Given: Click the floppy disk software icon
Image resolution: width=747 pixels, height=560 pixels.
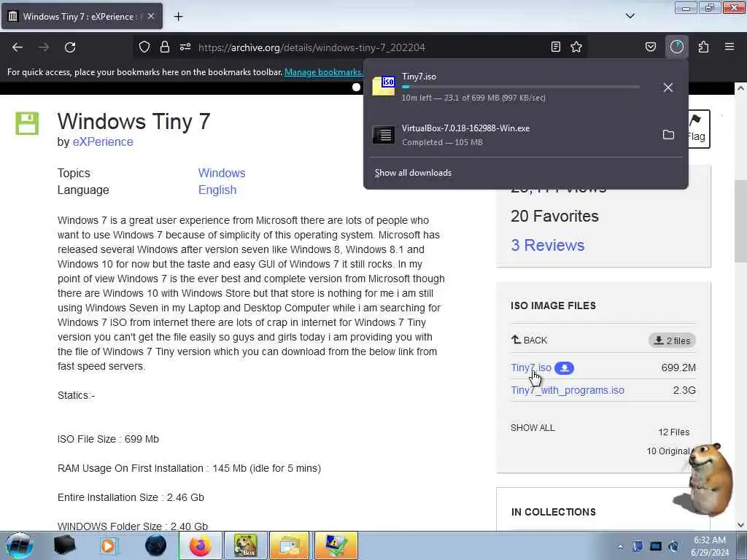Looking at the screenshot, I should click(x=27, y=123).
